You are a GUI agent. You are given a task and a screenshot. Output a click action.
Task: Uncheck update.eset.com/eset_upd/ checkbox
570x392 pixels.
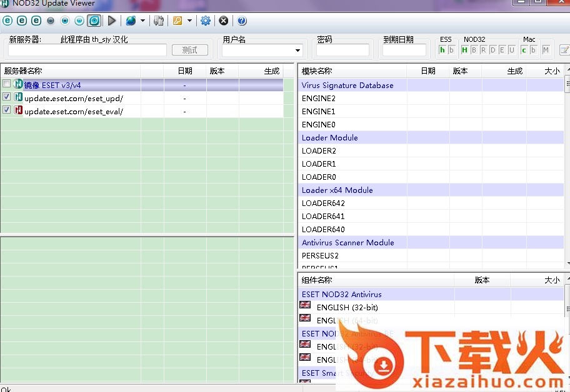pos(6,97)
